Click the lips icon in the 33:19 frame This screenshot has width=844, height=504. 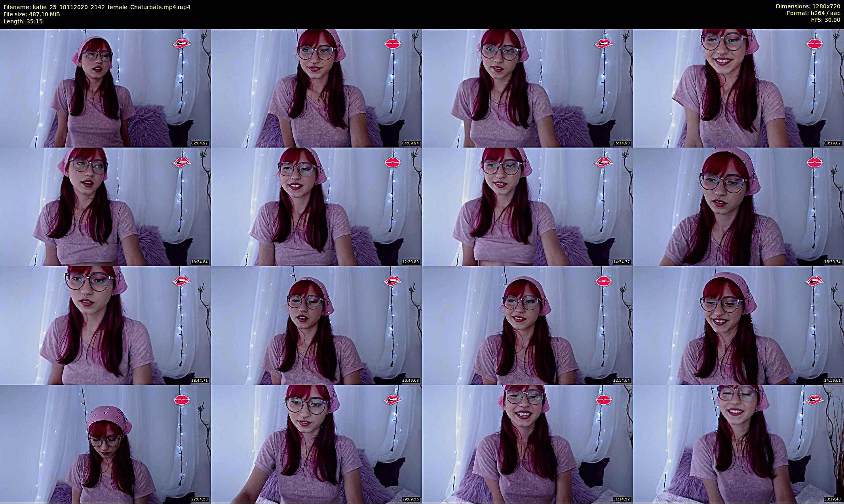(x=815, y=400)
